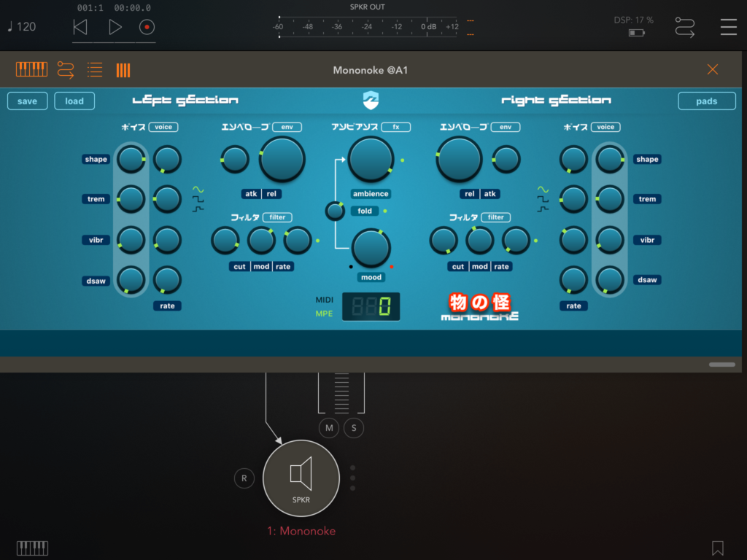Click the SPKR OUT level meter
This screenshot has width=747, height=560.
[x=368, y=27]
